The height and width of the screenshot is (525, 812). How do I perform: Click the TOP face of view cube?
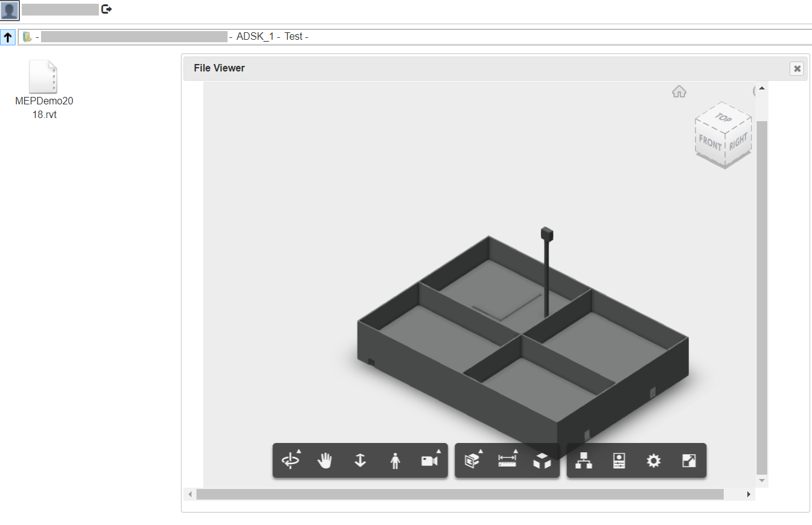[x=723, y=118]
